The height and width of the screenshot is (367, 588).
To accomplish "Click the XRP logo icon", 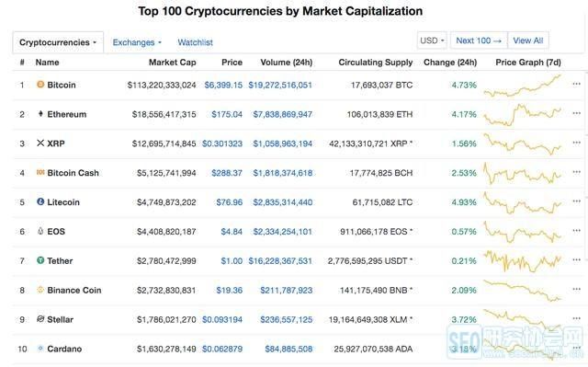I will coord(40,143).
